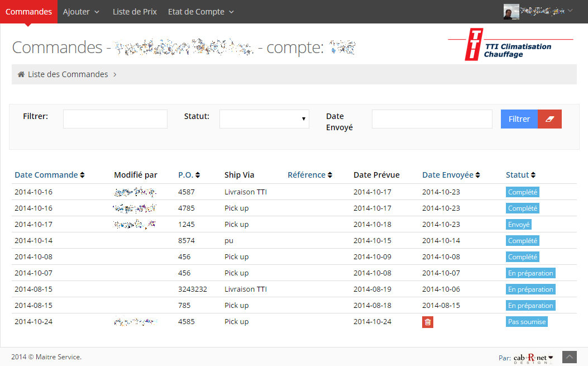
Task: Sort table by Statut column
Action: click(x=520, y=175)
